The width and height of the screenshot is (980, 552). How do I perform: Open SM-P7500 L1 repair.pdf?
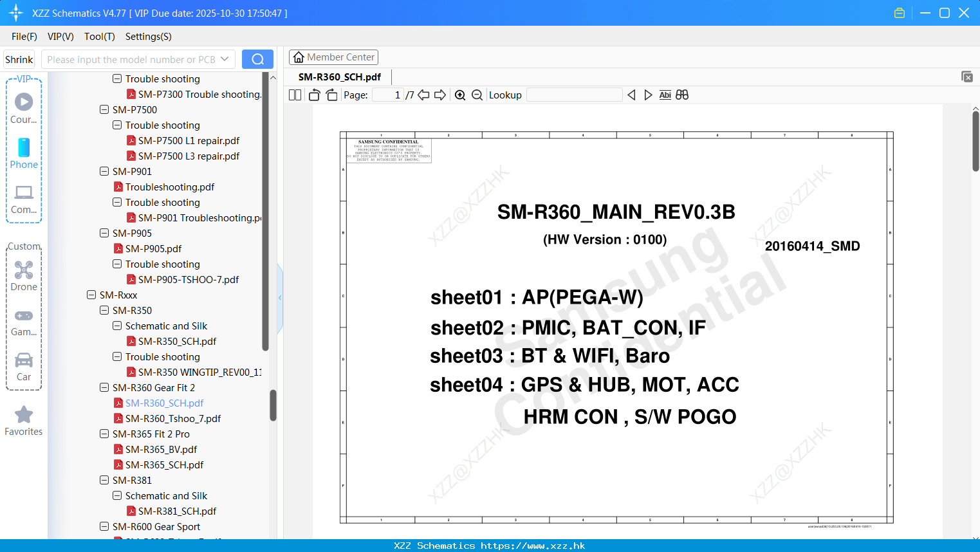click(x=189, y=140)
